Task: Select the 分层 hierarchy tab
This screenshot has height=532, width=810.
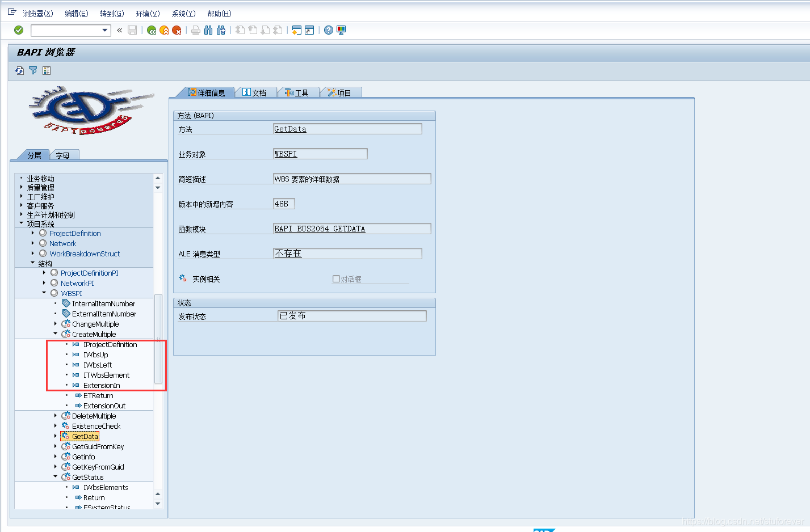Action: (x=34, y=155)
